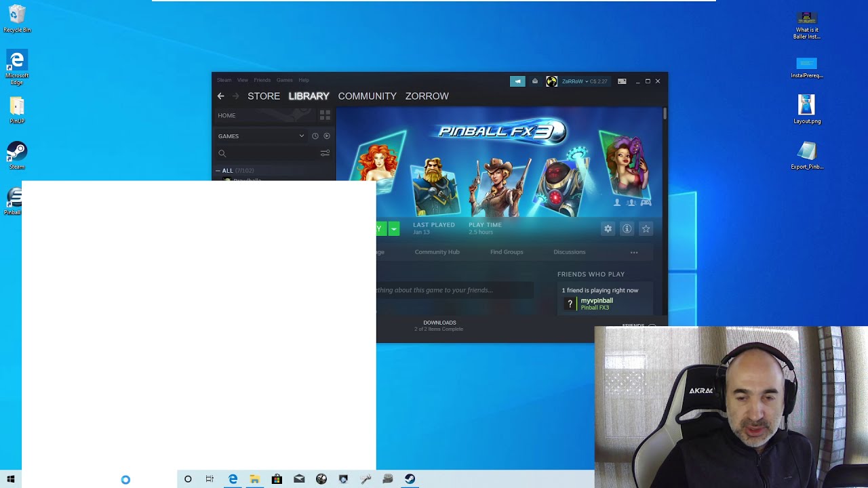Click '1 friend is playing right now'

(x=599, y=290)
